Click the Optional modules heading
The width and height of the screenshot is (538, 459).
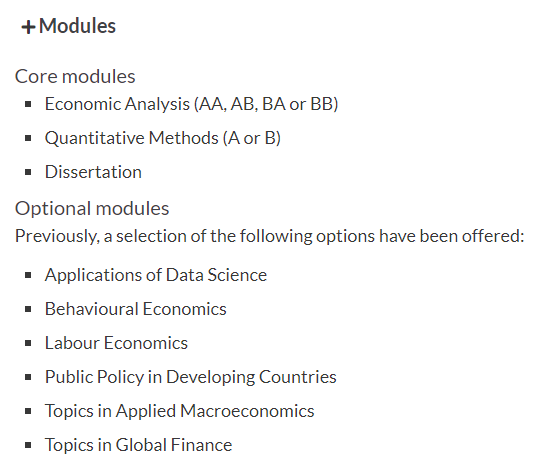point(92,209)
